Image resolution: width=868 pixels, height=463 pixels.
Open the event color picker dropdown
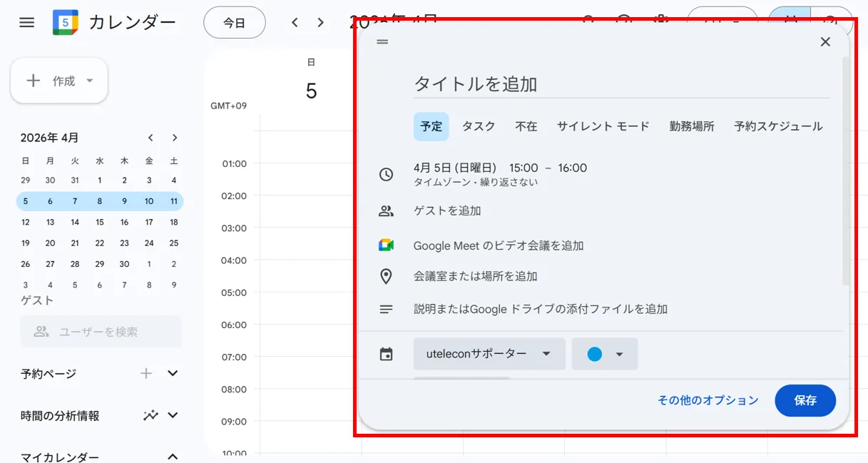tap(605, 354)
